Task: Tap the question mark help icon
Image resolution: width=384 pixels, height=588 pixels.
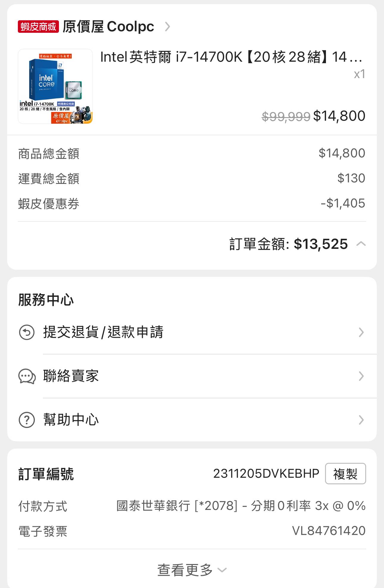Action: [27, 420]
